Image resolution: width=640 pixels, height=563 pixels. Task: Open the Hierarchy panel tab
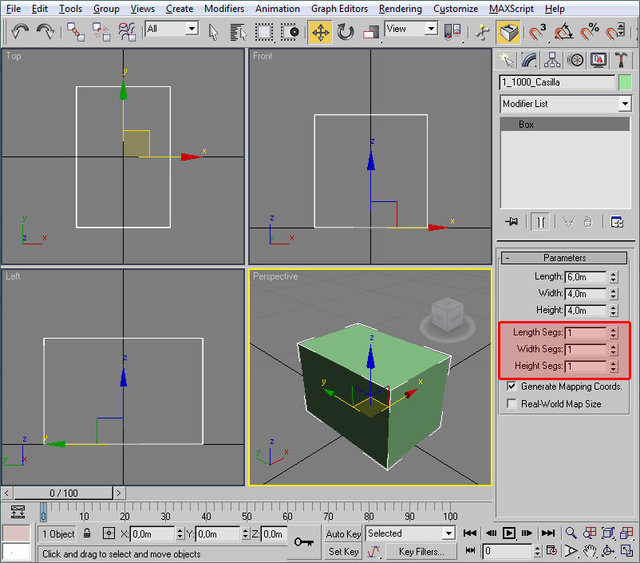[553, 60]
